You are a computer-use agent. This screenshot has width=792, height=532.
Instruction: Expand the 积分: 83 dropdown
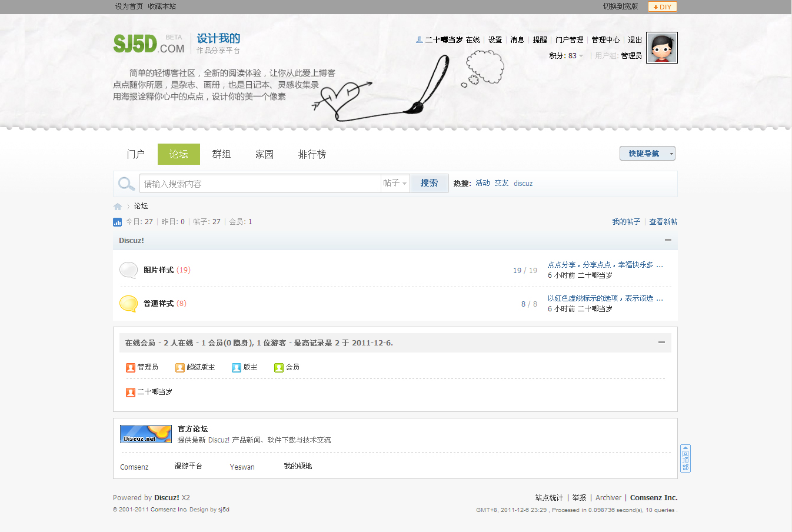tap(566, 56)
